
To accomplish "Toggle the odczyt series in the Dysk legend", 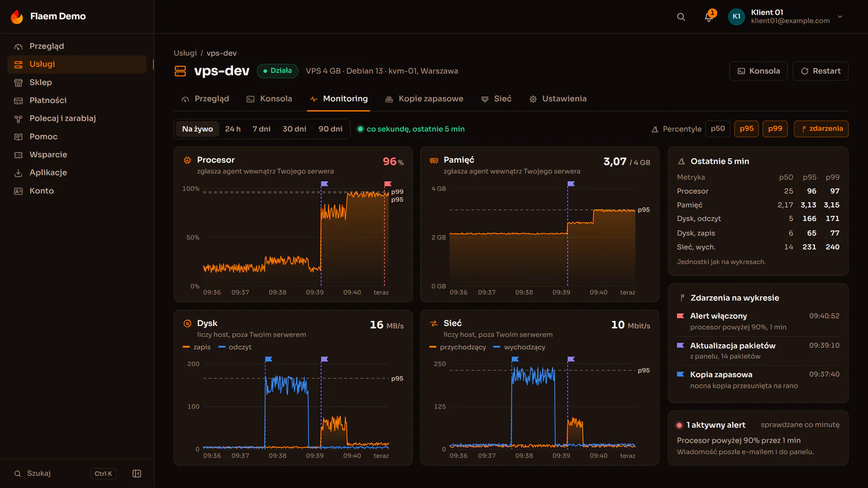I will [235, 347].
